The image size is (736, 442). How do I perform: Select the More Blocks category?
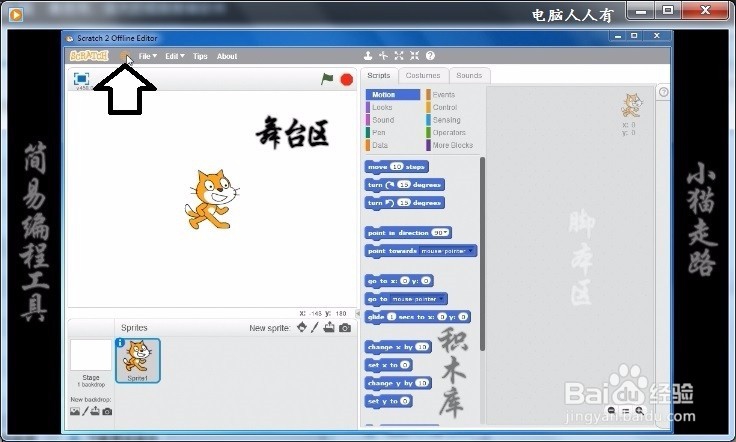coord(452,145)
